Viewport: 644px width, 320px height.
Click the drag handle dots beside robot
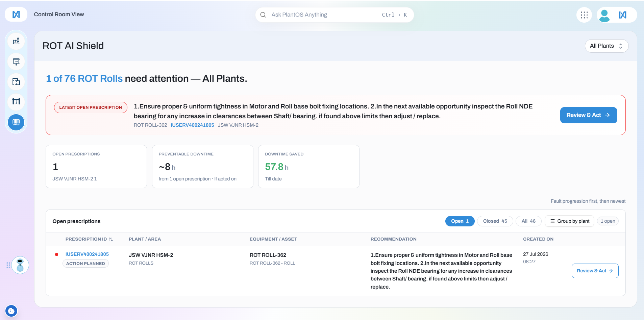pyautogui.click(x=8, y=265)
